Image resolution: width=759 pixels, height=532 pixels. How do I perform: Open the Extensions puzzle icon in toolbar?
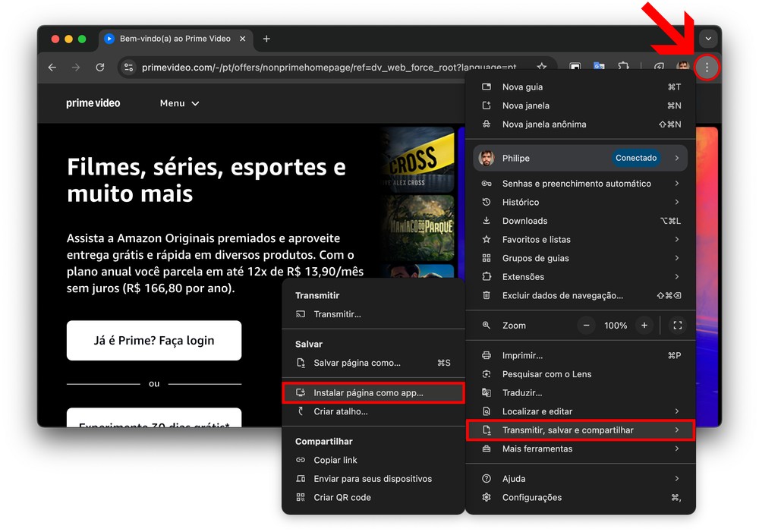click(623, 67)
